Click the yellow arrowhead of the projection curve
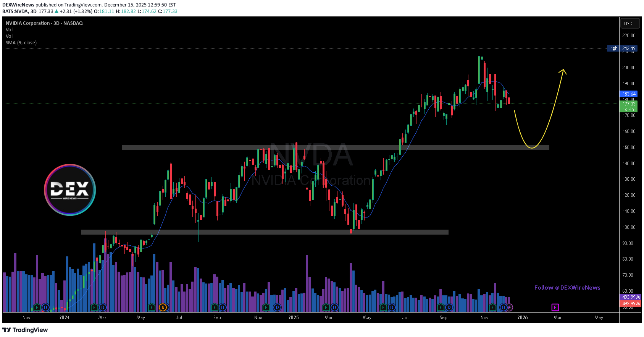The height and width of the screenshot is (337, 644). (563, 71)
